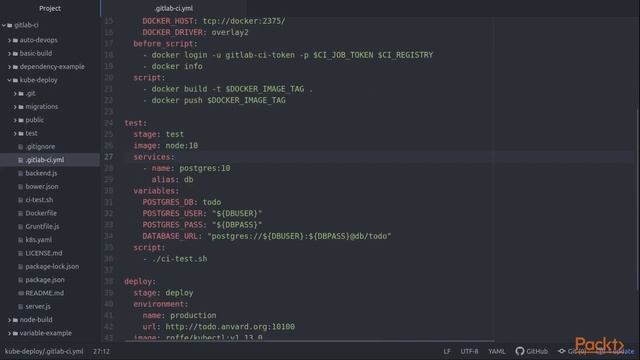Screen dimensions: 640x360
Task: Click the ci-test.sh file icon
Action: [x=20, y=200]
